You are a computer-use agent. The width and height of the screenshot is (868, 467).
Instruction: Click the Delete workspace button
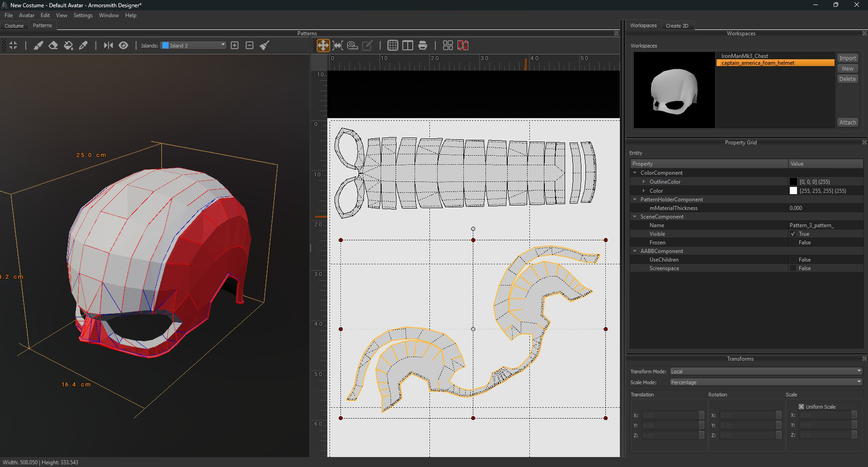848,79
